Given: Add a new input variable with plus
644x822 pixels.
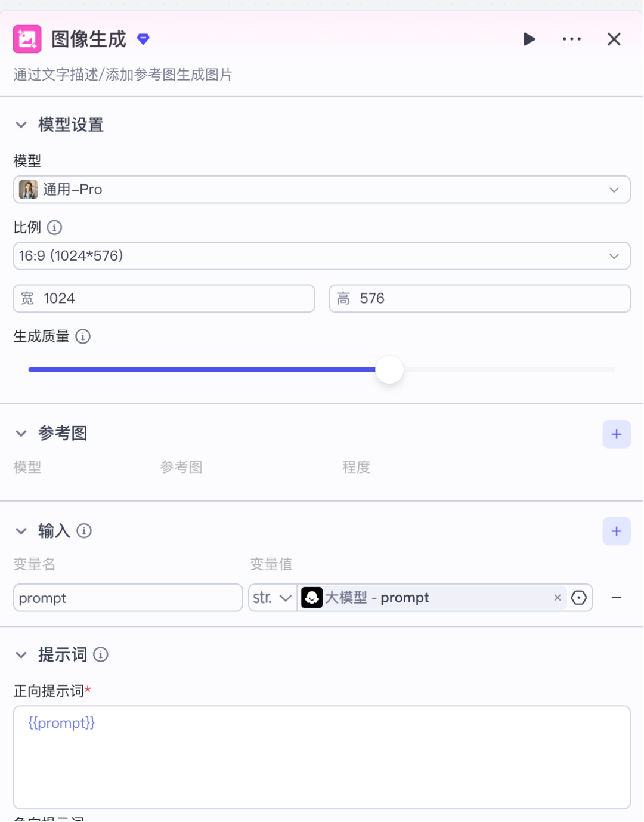Looking at the screenshot, I should [616, 531].
